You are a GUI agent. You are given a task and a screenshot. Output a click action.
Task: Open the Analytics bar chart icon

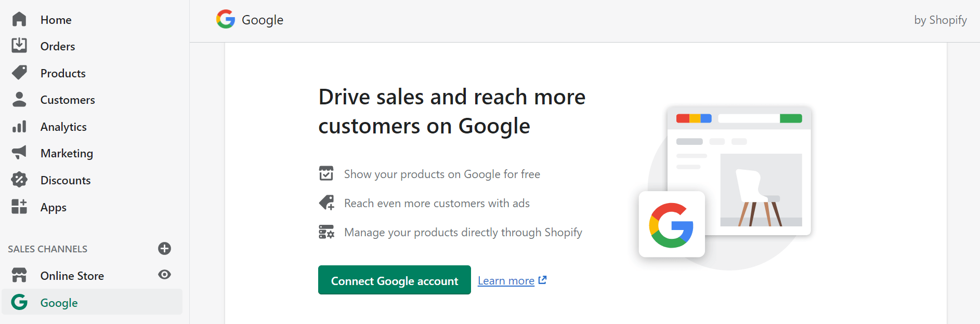coord(19,126)
